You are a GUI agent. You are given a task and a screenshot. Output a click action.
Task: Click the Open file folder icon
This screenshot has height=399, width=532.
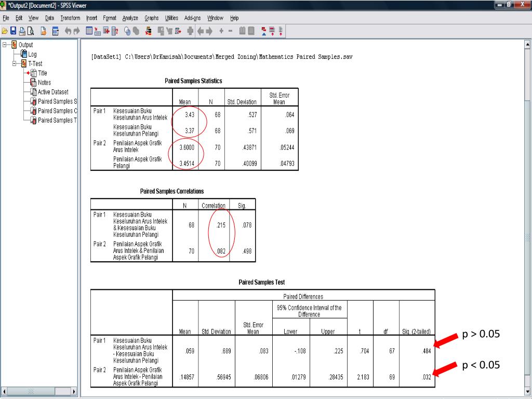tap(5, 31)
